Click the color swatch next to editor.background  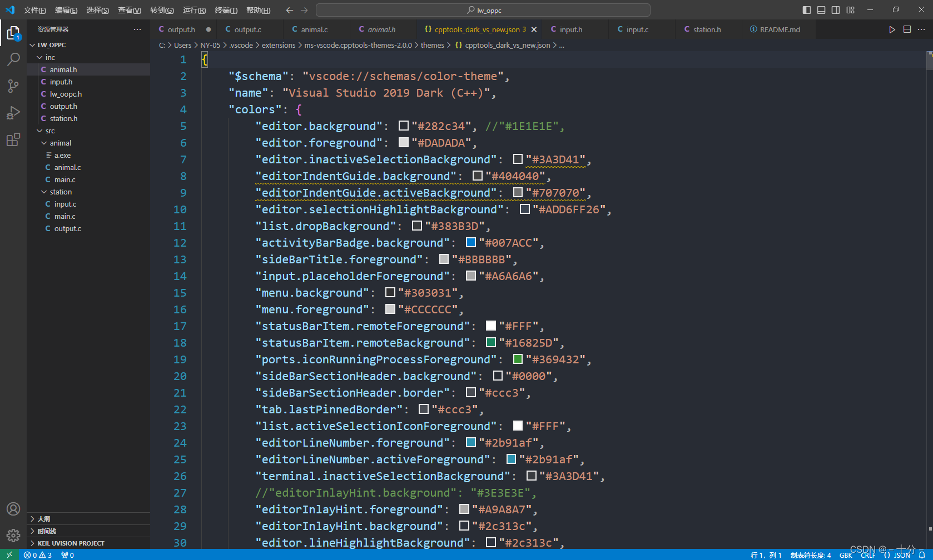[x=403, y=126]
